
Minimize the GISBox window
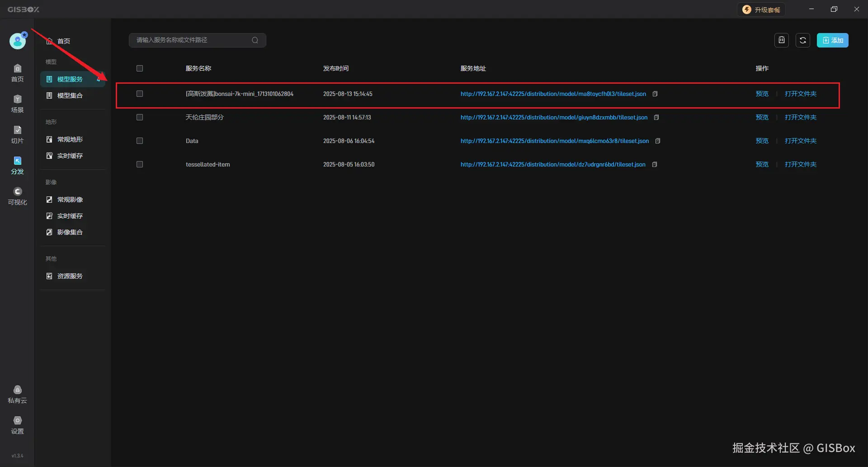pyautogui.click(x=811, y=9)
